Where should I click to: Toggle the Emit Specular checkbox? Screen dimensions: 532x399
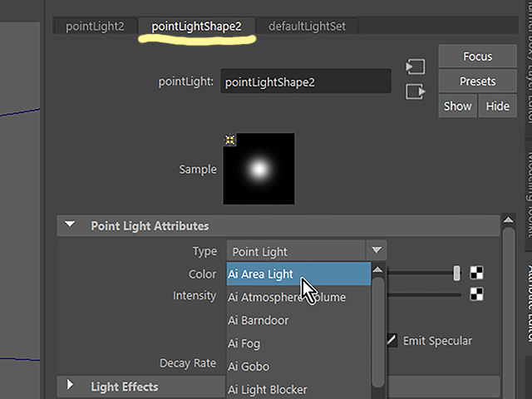coord(392,340)
